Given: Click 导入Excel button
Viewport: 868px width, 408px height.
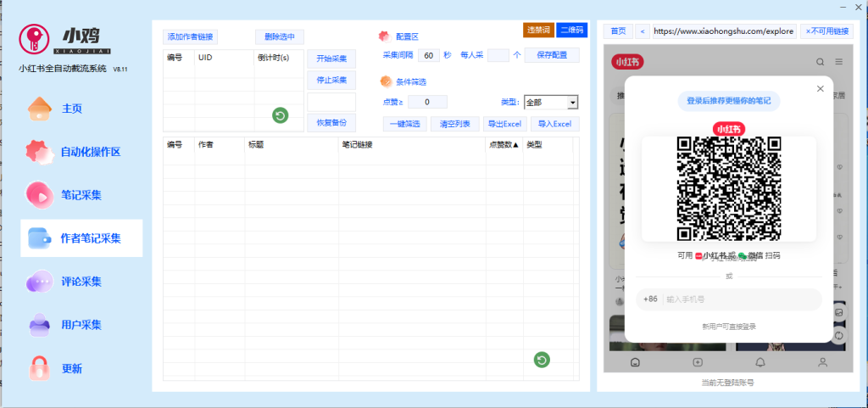Looking at the screenshot, I should click(554, 124).
